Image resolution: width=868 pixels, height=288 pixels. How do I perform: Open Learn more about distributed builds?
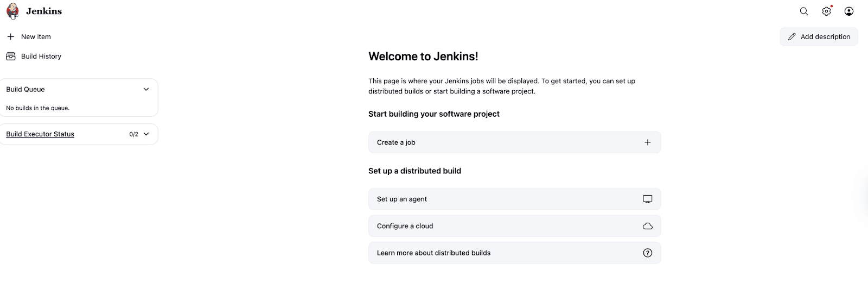(x=433, y=253)
